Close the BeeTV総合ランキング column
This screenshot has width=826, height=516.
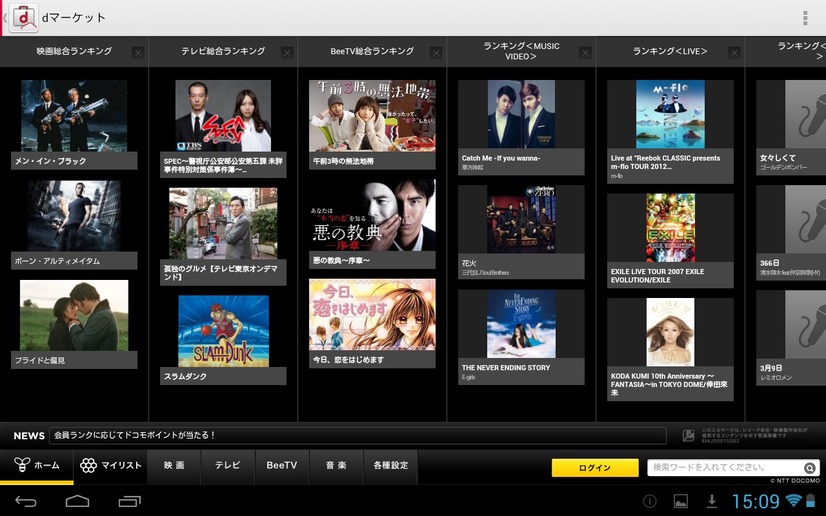436,52
